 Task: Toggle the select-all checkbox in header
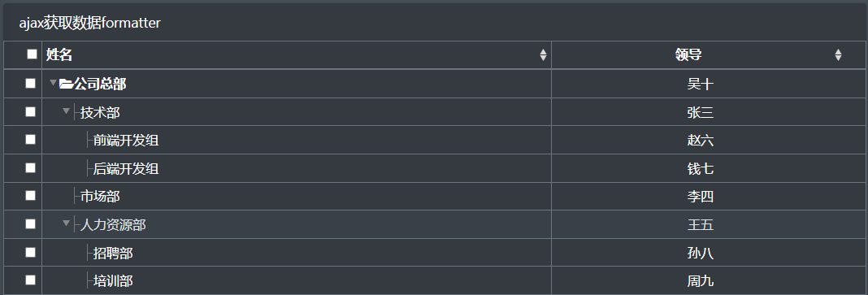coord(33,54)
